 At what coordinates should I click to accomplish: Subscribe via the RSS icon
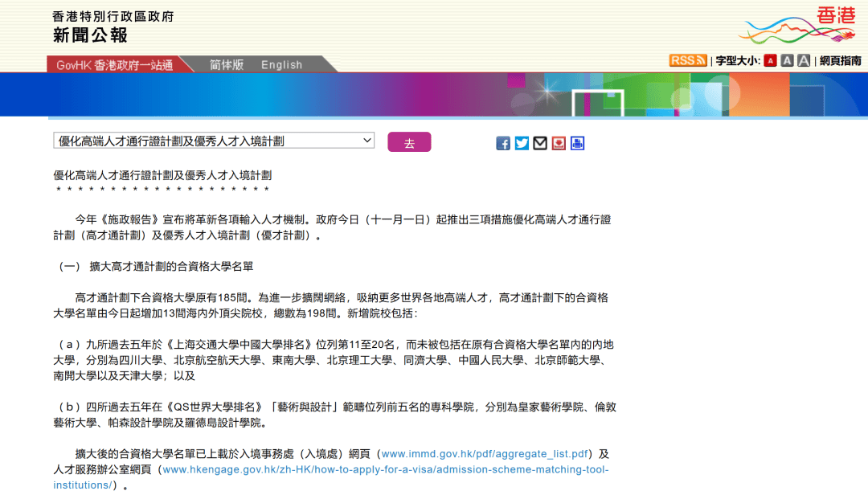[x=687, y=60]
